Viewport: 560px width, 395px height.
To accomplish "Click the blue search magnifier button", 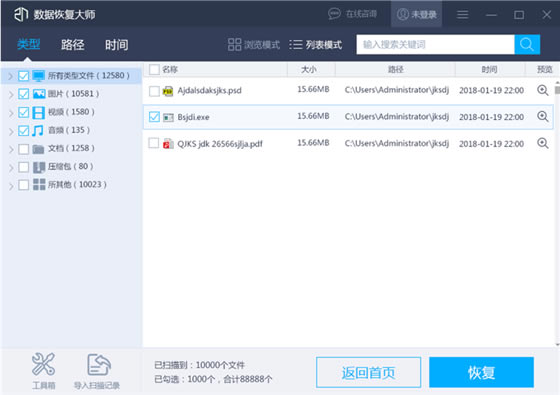I will (x=527, y=44).
